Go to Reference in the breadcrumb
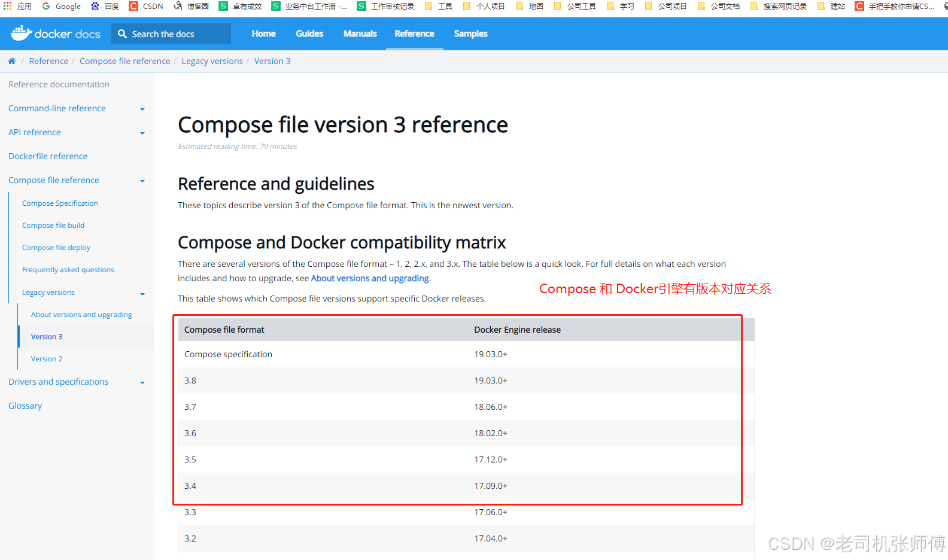Screen dimensions: 948x560 tap(48, 61)
